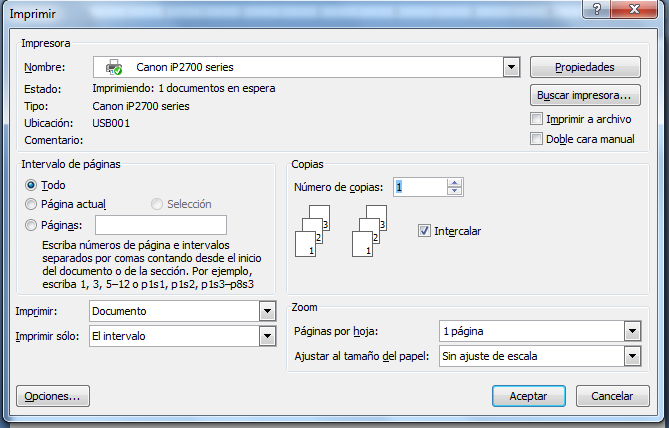Decrease number of copies with down arrow
The image size is (669, 428).
(455, 191)
